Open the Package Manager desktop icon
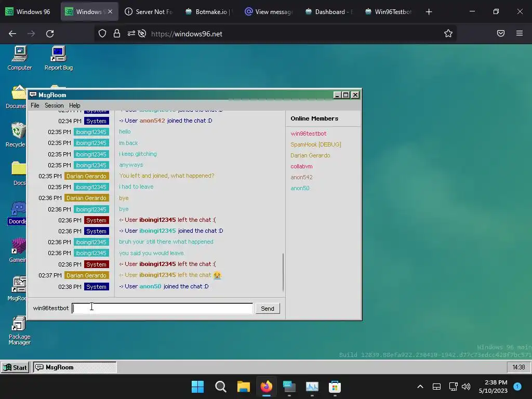Image resolution: width=532 pixels, height=399 pixels. tap(19, 331)
